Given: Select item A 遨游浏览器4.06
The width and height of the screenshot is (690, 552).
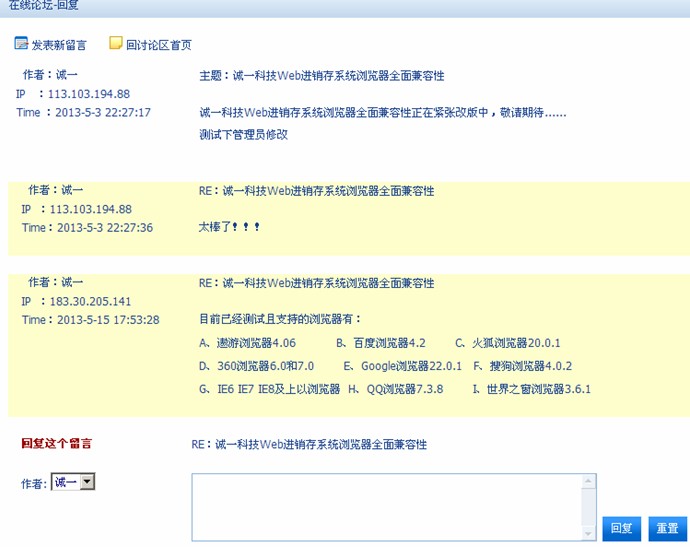Looking at the screenshot, I should [247, 343].
